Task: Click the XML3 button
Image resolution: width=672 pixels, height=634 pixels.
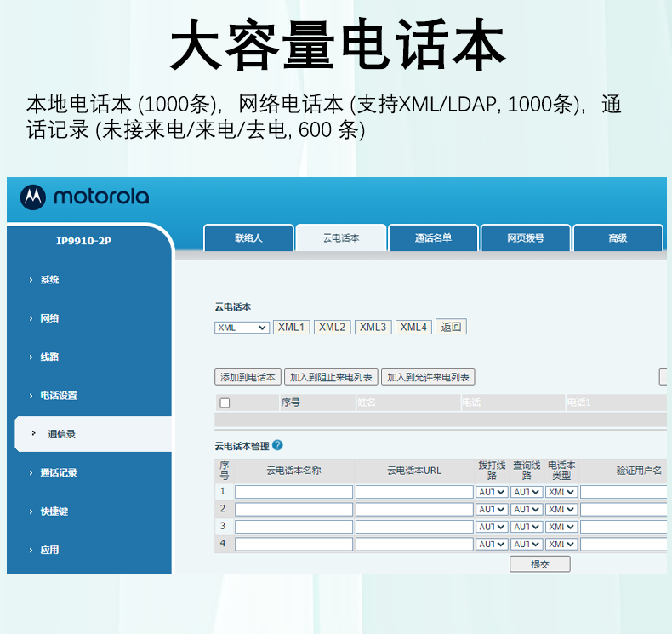Action: tap(373, 328)
